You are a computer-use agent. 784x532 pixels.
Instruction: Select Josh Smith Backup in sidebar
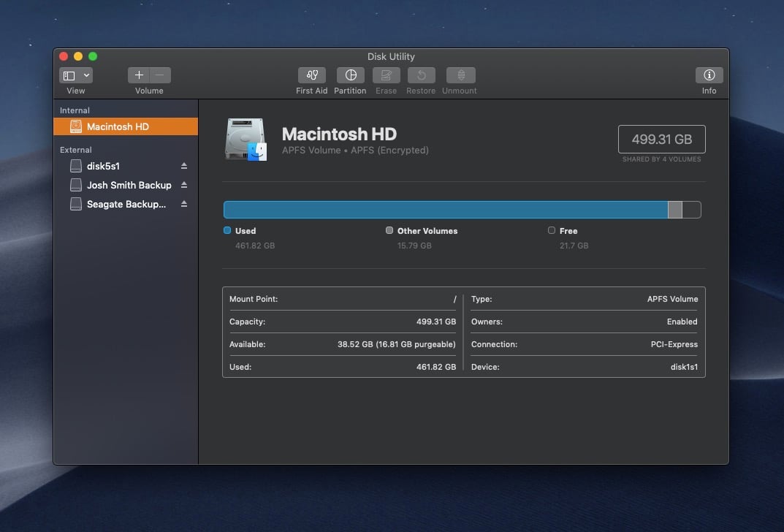[126, 185]
